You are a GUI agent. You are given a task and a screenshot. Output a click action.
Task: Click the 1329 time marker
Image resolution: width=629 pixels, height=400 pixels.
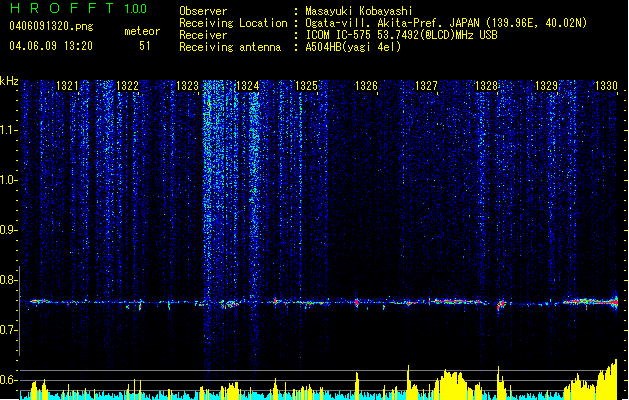point(546,85)
